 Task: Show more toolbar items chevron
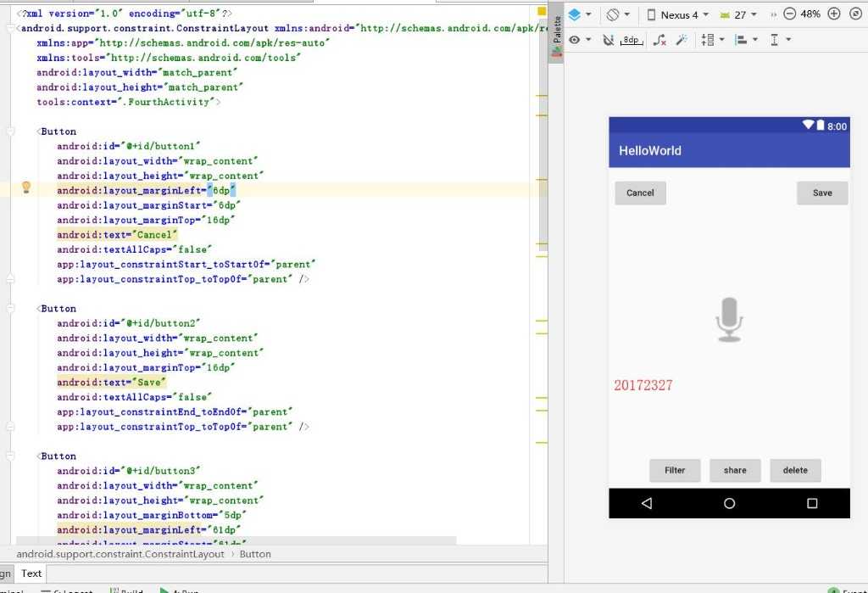[x=773, y=15]
